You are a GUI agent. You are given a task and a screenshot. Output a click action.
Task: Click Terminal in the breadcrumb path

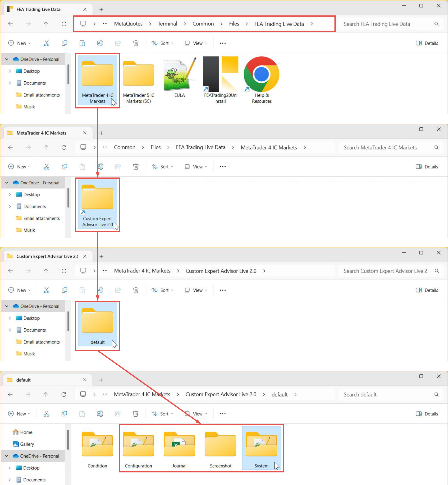point(167,24)
